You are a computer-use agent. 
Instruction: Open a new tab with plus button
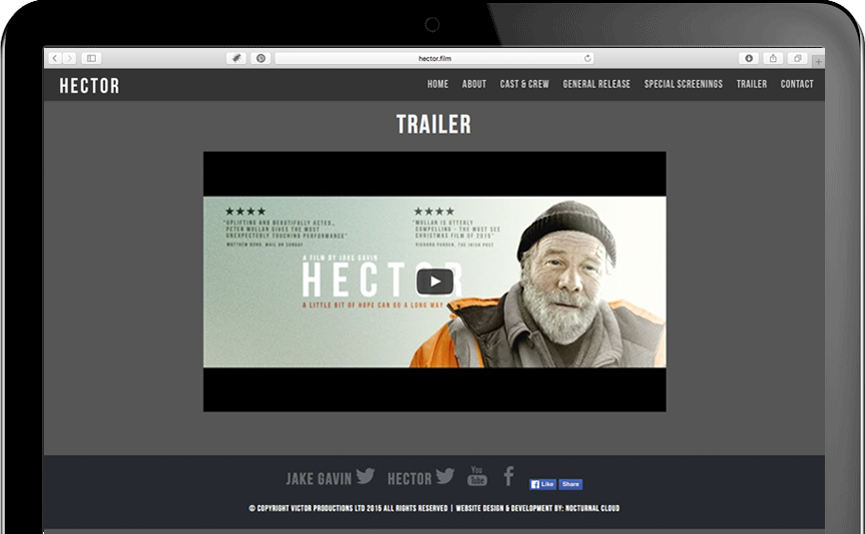[819, 62]
